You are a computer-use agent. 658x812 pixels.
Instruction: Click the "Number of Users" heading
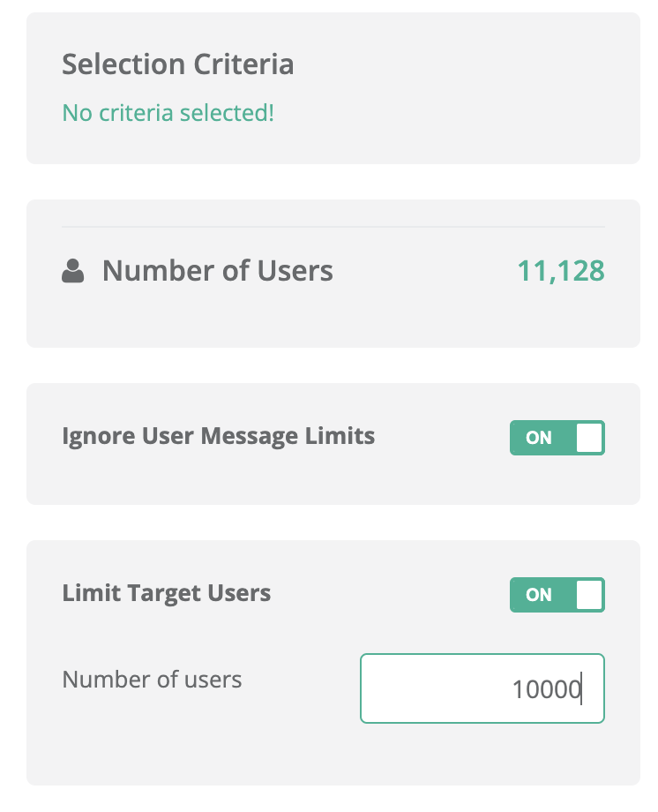pyautogui.click(x=218, y=271)
